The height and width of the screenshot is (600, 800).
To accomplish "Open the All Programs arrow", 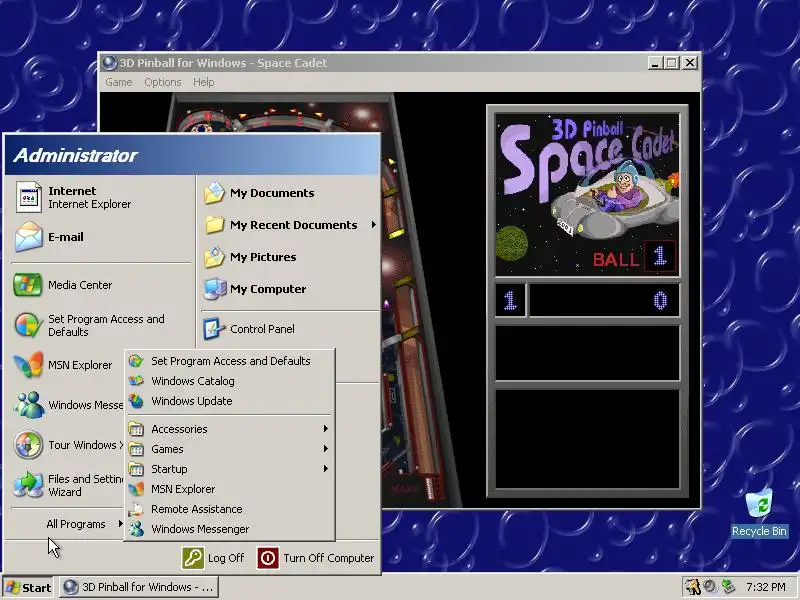I will [x=120, y=523].
